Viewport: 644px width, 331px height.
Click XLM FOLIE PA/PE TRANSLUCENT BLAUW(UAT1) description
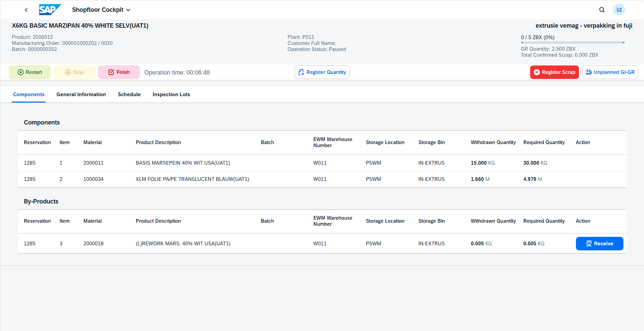click(x=192, y=179)
